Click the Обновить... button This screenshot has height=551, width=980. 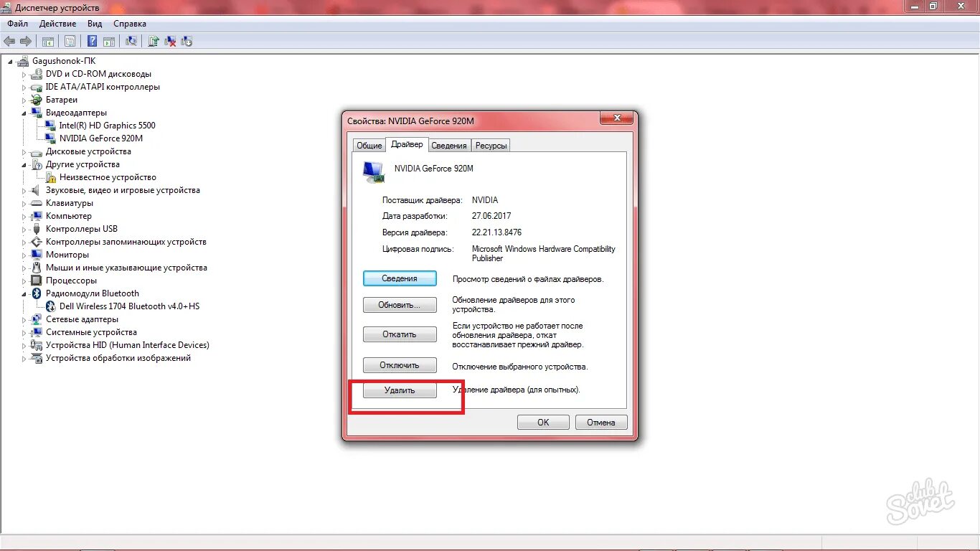(x=400, y=305)
